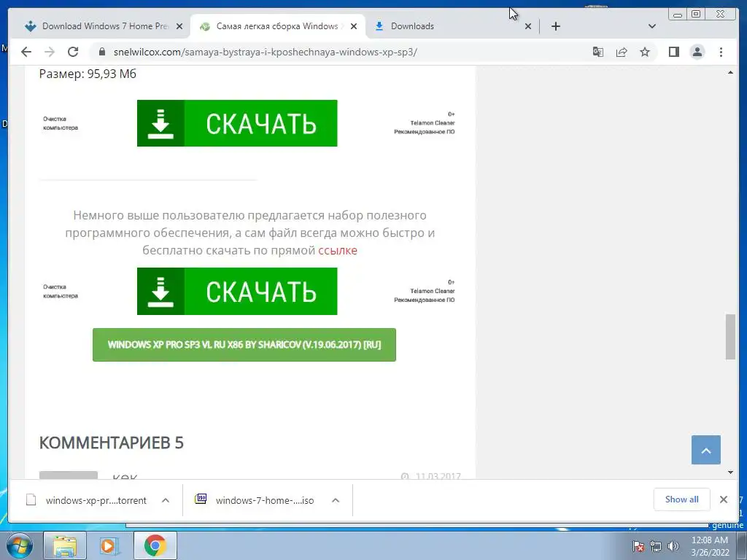Viewport: 747px width, 560px height.
Task: Click the lower Telamon Cleaner label
Action: (x=432, y=291)
